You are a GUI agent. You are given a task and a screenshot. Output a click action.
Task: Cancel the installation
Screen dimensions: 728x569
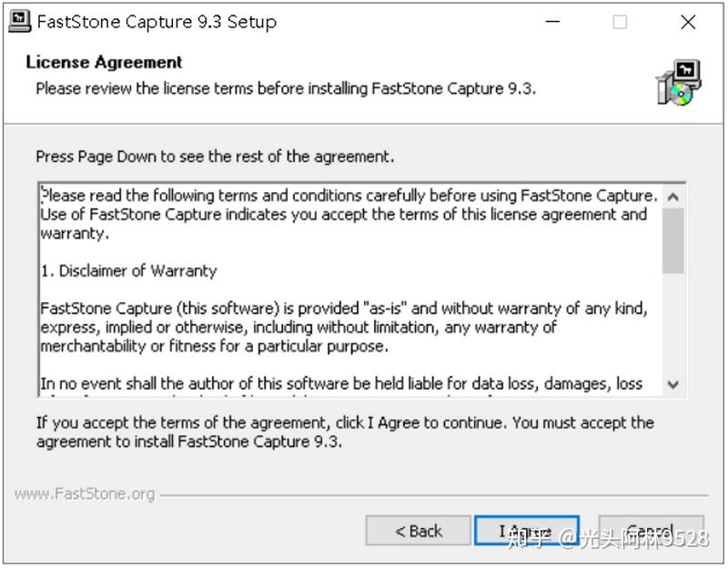pos(650,532)
